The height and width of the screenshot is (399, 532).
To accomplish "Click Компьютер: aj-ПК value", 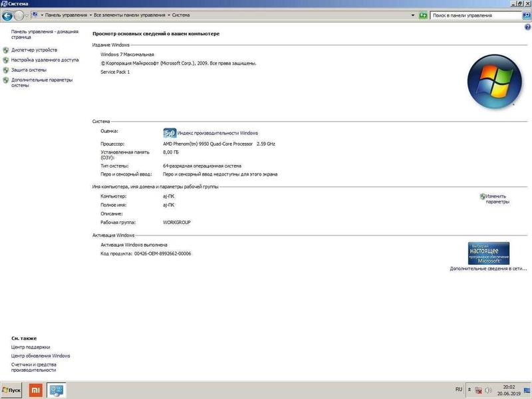I will pyautogui.click(x=169, y=196).
